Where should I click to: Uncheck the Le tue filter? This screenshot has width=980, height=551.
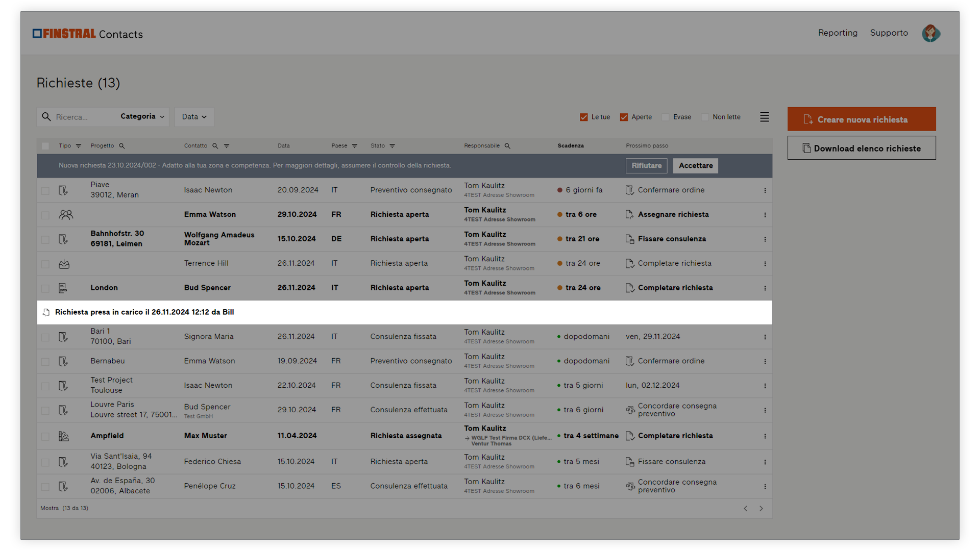tap(584, 117)
